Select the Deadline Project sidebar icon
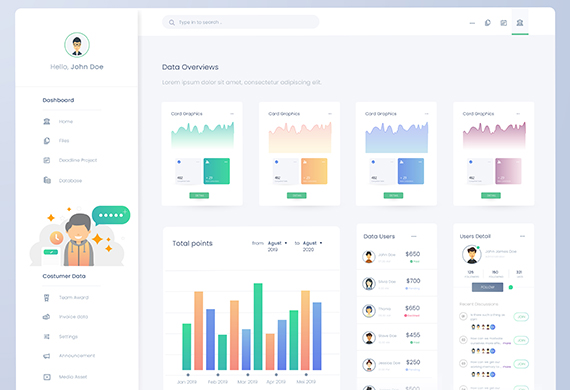The height and width of the screenshot is (390, 570). click(47, 160)
